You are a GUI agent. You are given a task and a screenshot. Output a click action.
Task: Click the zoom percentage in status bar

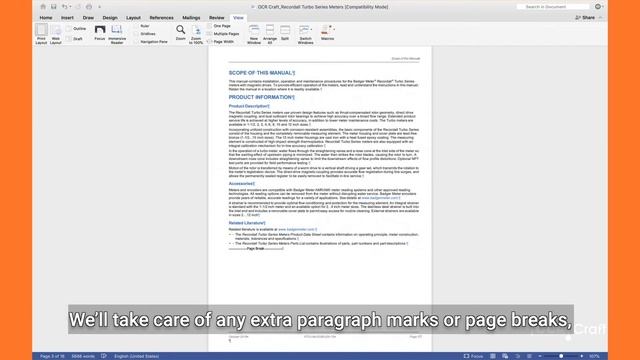tap(594, 356)
